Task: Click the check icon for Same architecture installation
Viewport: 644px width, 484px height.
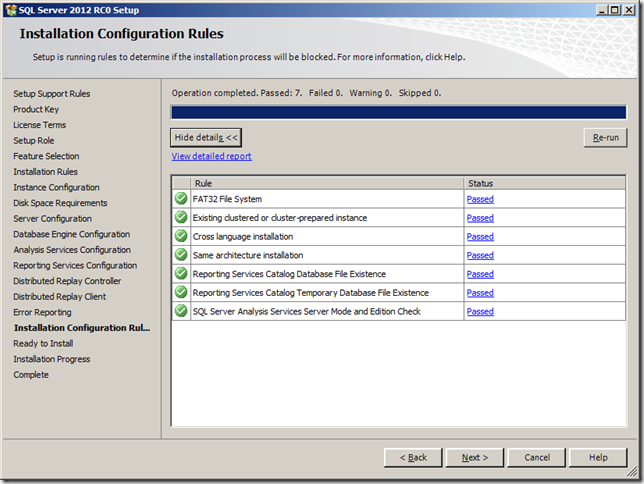Action: click(181, 255)
